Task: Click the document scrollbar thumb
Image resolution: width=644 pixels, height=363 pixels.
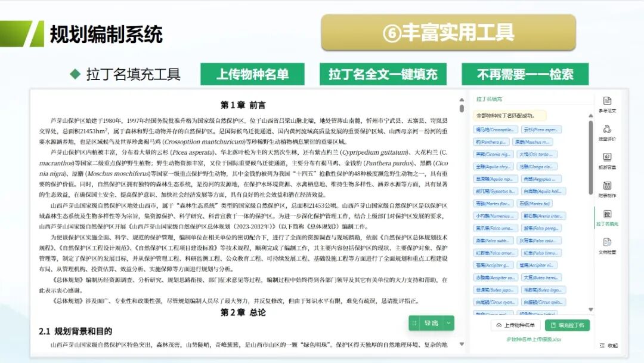Action: tap(462, 109)
